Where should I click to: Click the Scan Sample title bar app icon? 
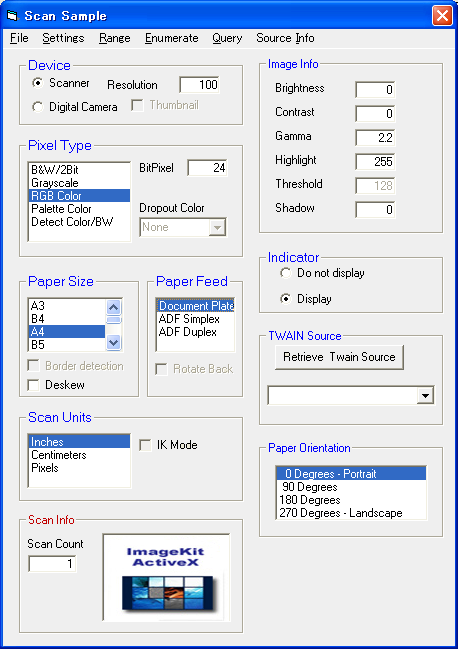click(x=13, y=16)
